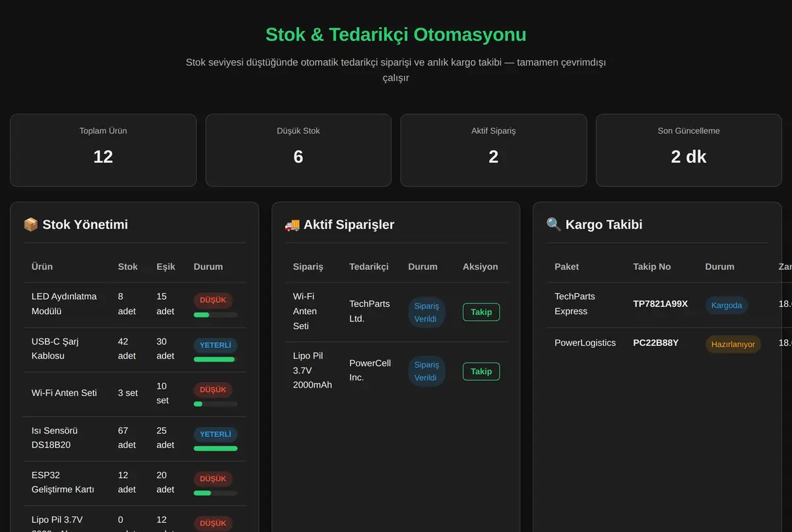This screenshot has height=532, width=792.
Task: Click Wi-Fi Anten Seti in orders table
Action: pos(305,311)
